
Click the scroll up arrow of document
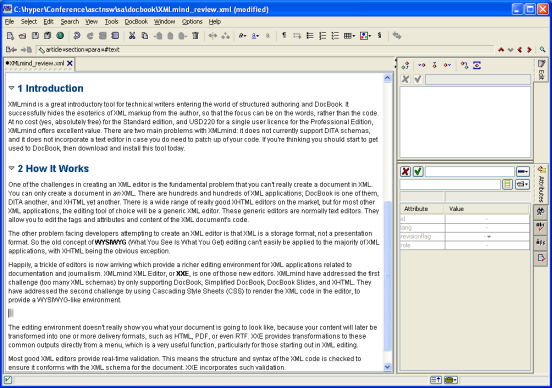[388, 78]
